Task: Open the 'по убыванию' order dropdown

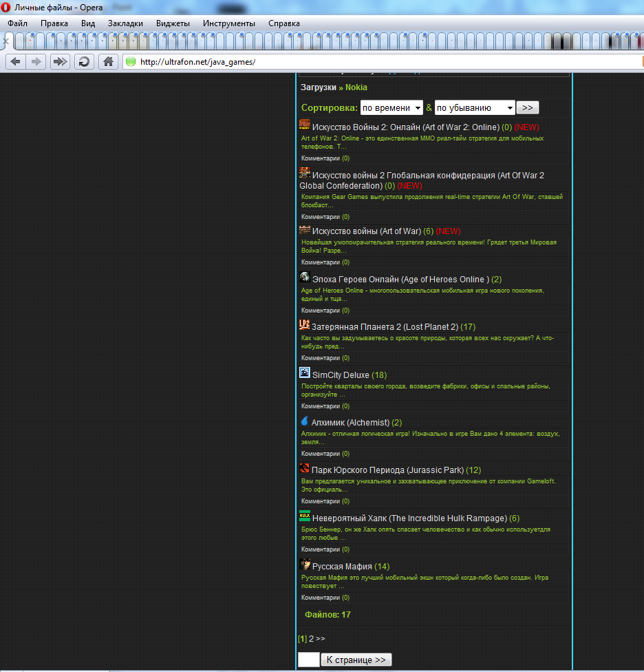Action: click(474, 108)
